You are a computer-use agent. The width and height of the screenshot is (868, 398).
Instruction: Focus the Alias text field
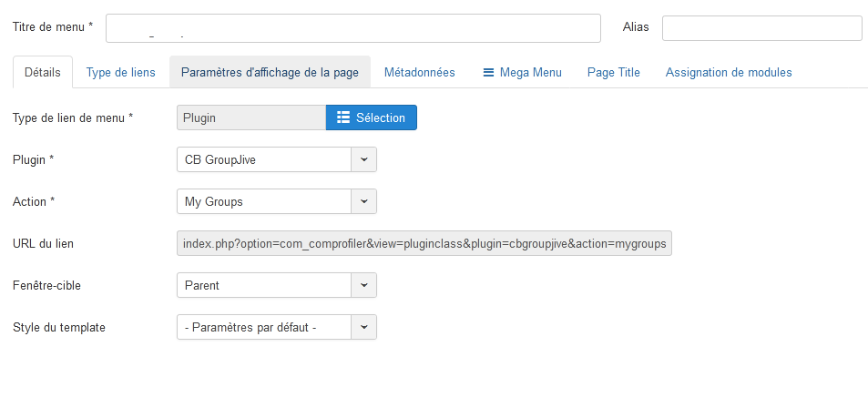[x=764, y=27]
